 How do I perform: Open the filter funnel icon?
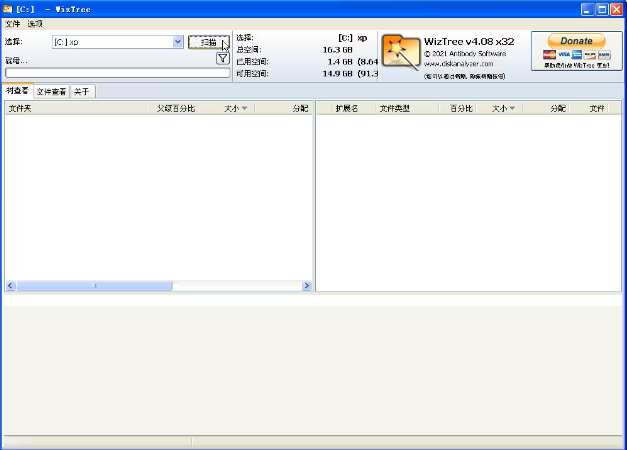coord(223,59)
